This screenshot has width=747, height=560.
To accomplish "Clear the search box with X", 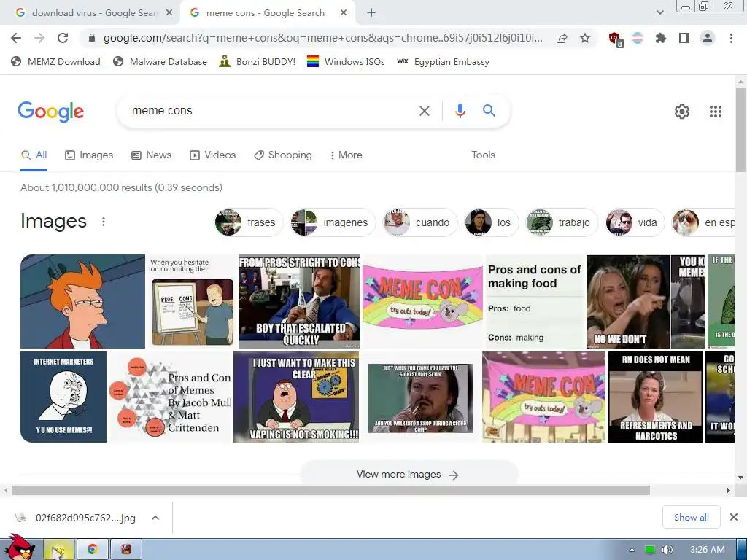I will pos(424,111).
